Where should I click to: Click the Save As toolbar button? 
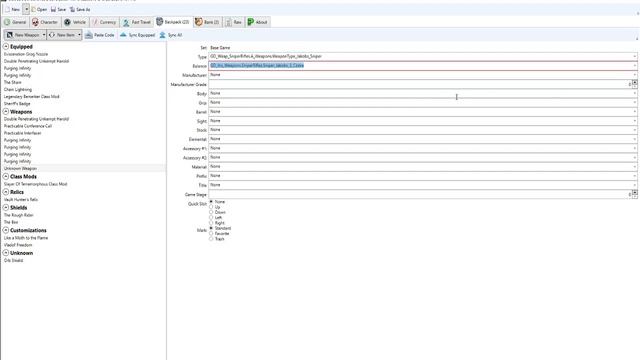[80, 9]
